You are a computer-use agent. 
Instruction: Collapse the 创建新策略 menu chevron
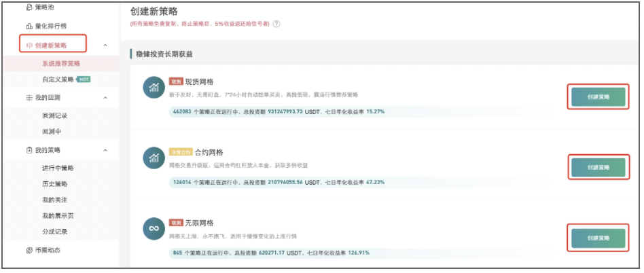[x=105, y=45]
